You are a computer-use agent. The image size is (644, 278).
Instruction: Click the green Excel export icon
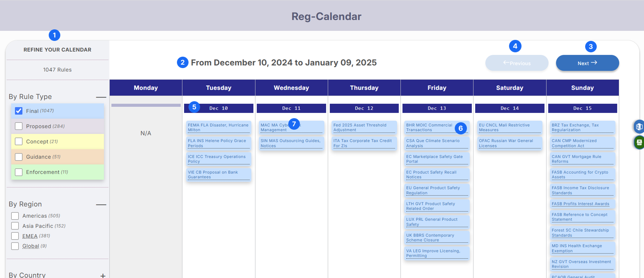click(639, 142)
